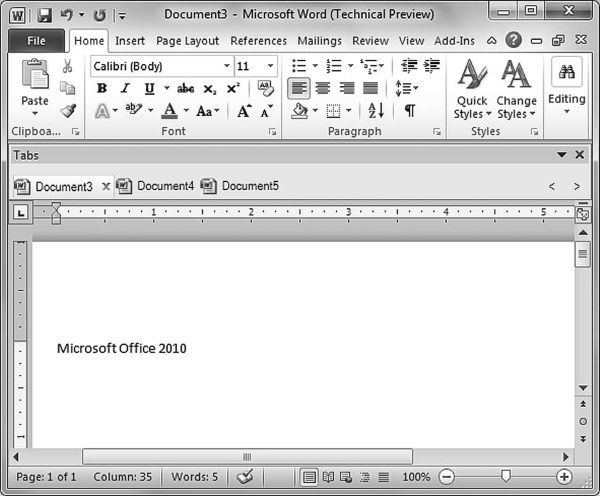Click the Sort A-Z icon
The height and width of the screenshot is (496, 600).
coord(375,111)
